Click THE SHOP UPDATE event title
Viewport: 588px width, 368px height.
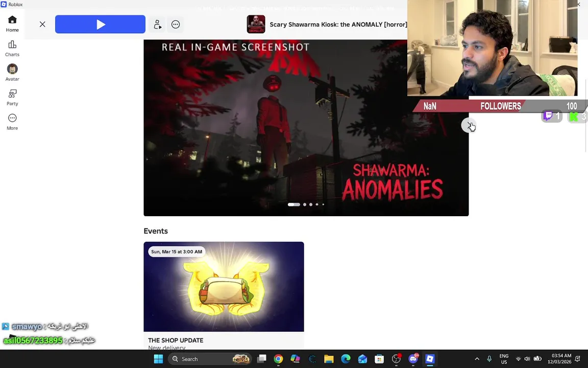176,340
